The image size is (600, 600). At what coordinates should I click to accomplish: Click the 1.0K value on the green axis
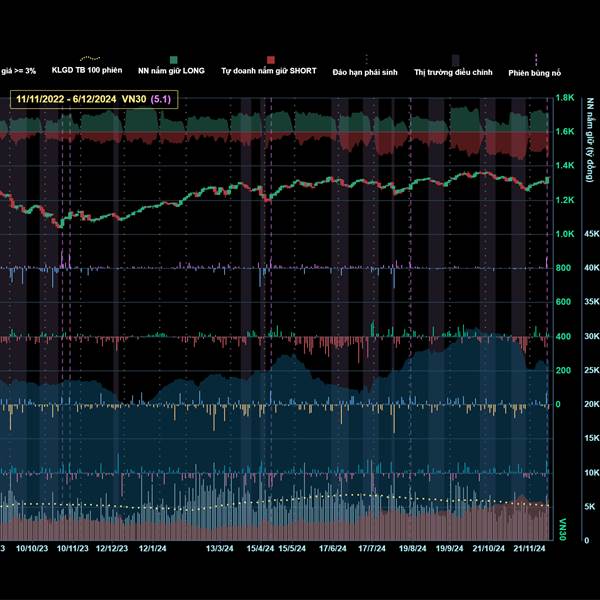[x=565, y=234]
